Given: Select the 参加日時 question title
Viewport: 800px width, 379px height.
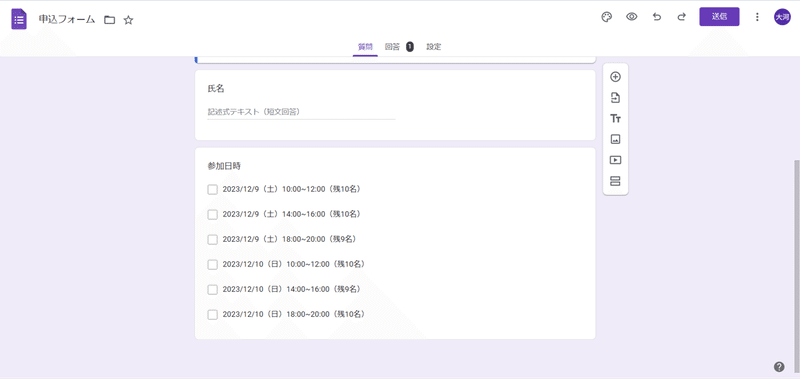Looking at the screenshot, I should click(x=224, y=166).
